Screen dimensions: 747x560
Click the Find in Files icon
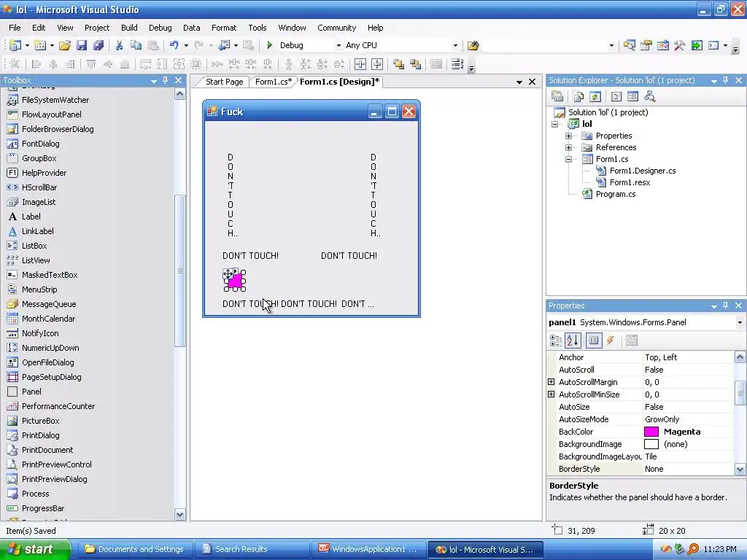point(473,45)
